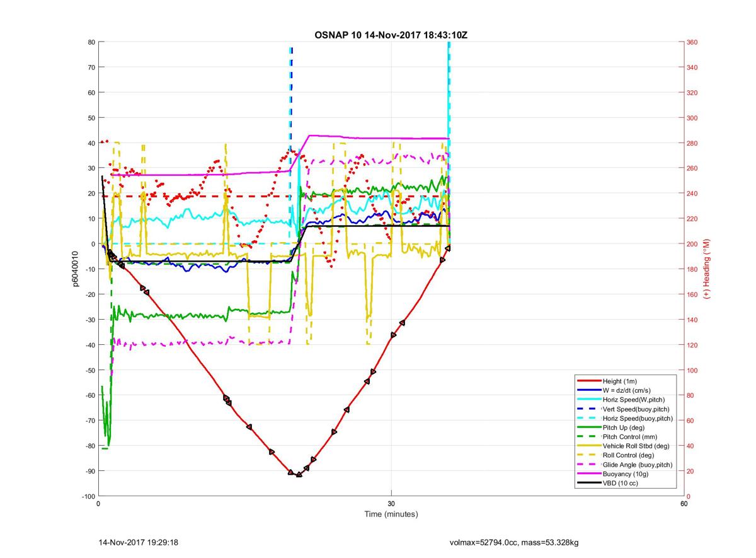This screenshot has width=756, height=558.
Task: Select the 'Vehicle Roll Stbd (deg)' legend entry
Action: click(636, 446)
